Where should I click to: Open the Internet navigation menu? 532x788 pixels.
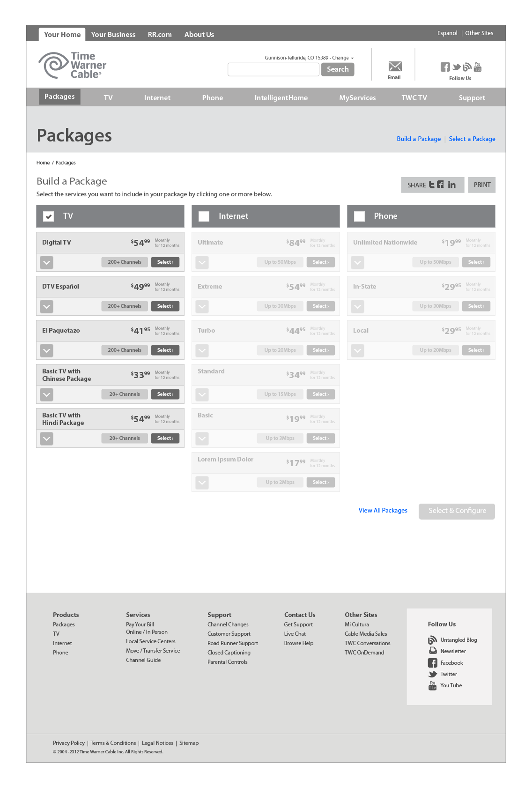[157, 97]
